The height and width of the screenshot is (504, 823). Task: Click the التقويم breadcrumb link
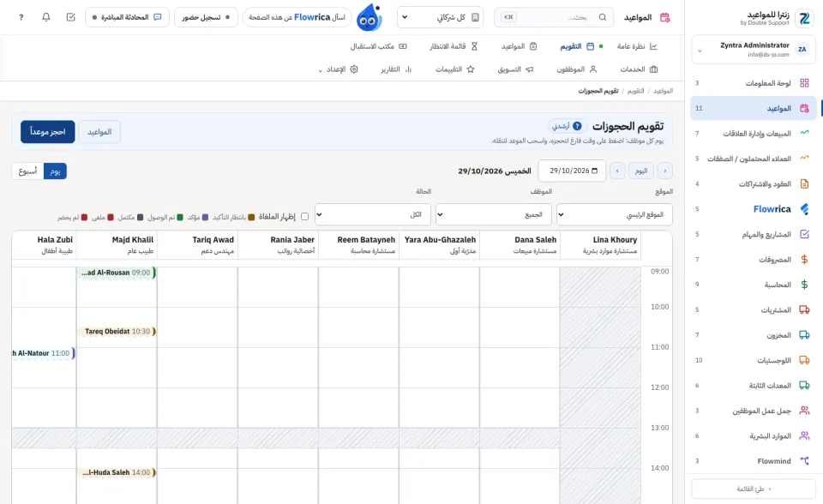[635, 91]
